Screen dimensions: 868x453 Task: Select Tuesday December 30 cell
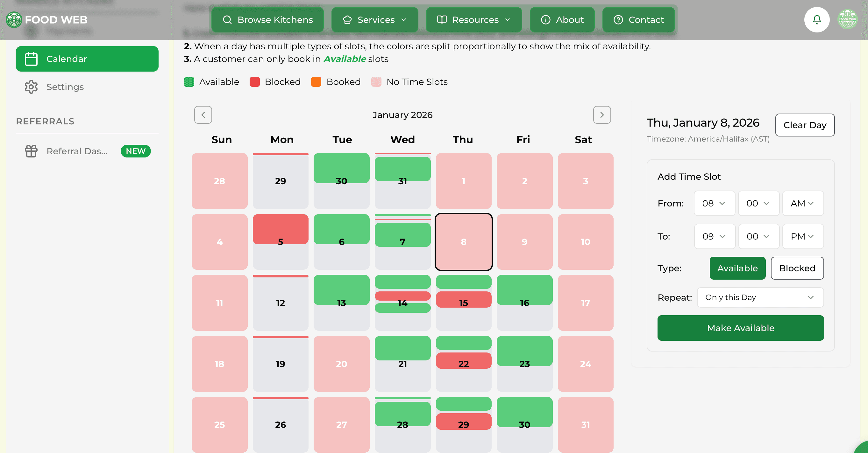click(x=341, y=181)
